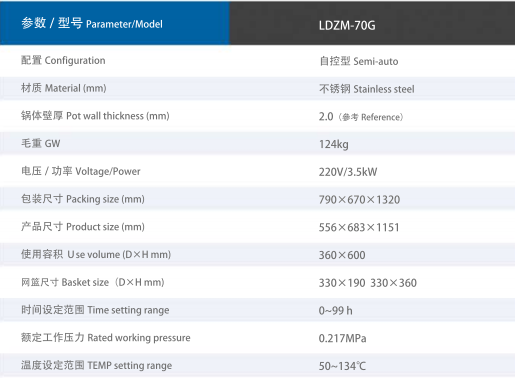Click the Material (mm) label
The width and height of the screenshot is (515, 379).
point(64,88)
